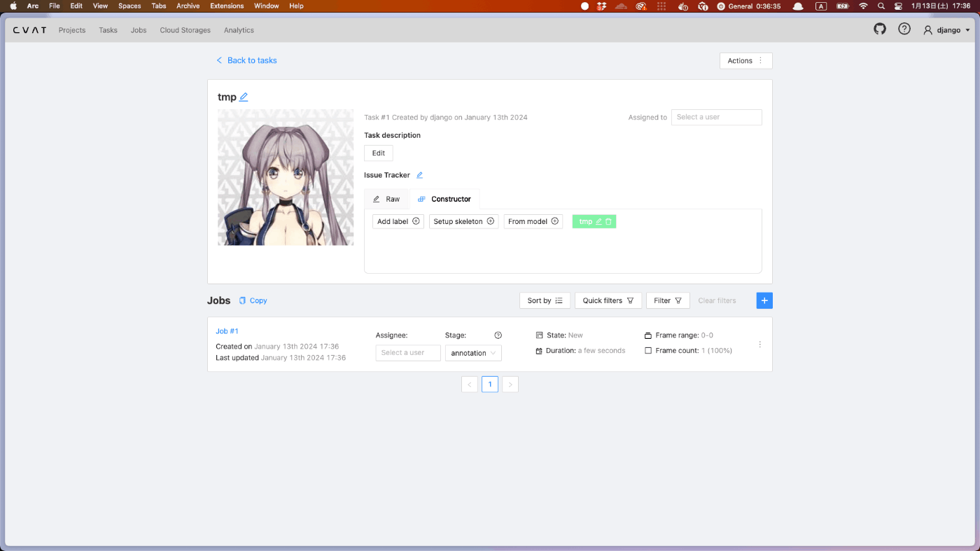Open the Wi-Fi status icon

point(863,6)
